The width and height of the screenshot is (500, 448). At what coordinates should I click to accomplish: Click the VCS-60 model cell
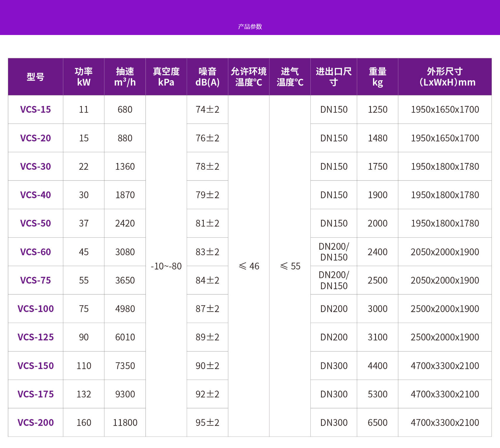click(36, 252)
